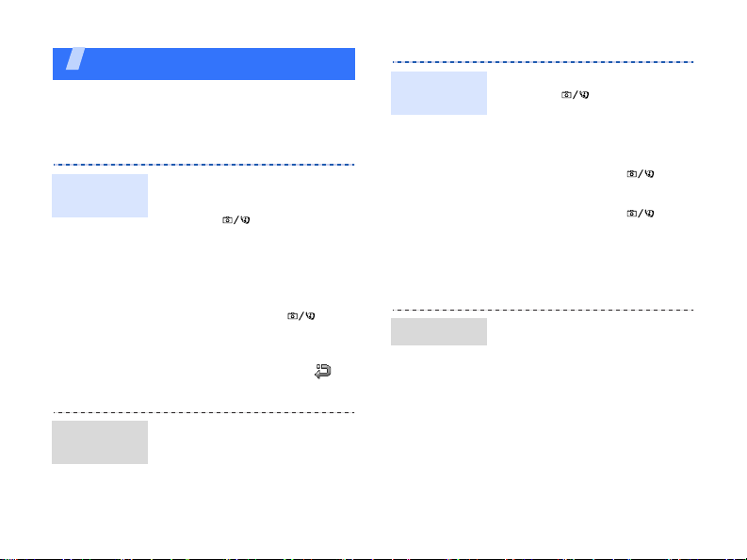747x560 pixels.
Task: Click the light-blue box in left column
Action: point(100,196)
